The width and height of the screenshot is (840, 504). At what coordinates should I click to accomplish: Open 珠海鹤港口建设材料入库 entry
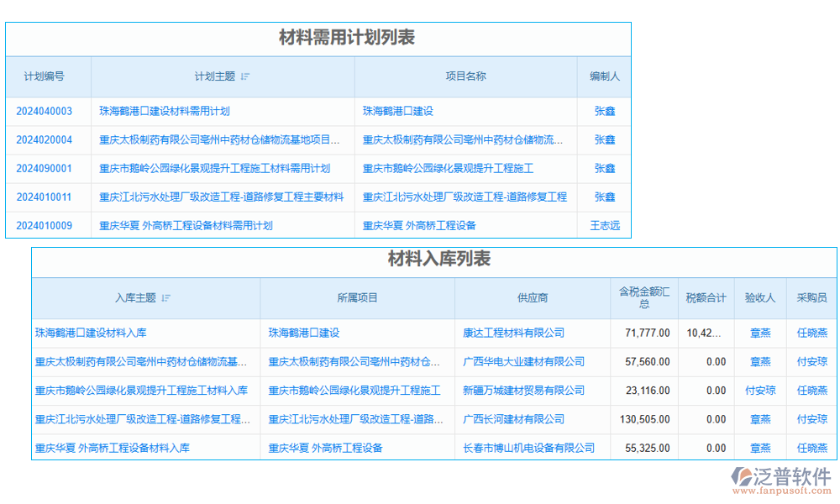click(x=91, y=333)
